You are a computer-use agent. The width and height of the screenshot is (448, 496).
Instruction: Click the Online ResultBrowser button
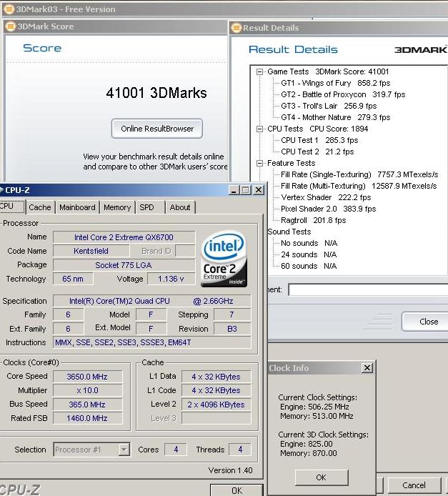[157, 129]
